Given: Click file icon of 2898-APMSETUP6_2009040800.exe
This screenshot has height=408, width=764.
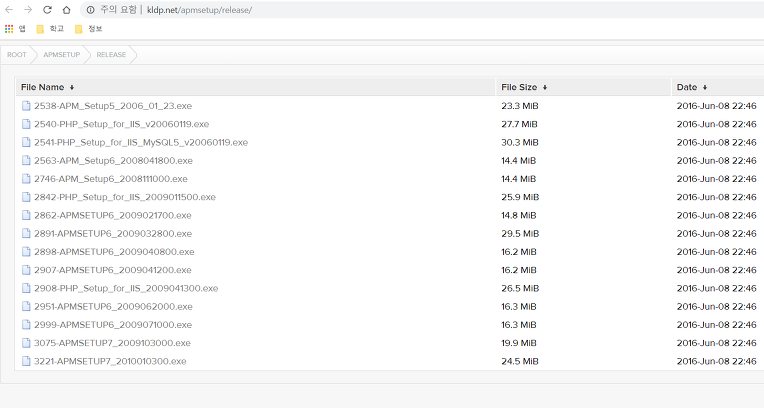Looking at the screenshot, I should [26, 252].
